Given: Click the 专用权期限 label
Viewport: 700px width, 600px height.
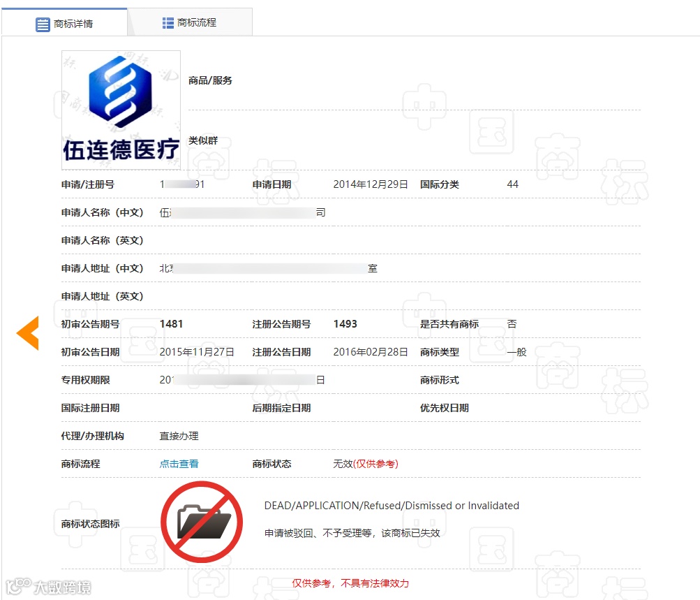Looking at the screenshot, I should (x=86, y=380).
